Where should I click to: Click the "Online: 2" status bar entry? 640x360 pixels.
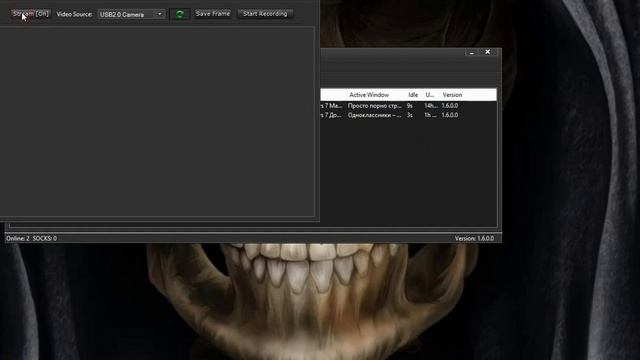point(18,238)
